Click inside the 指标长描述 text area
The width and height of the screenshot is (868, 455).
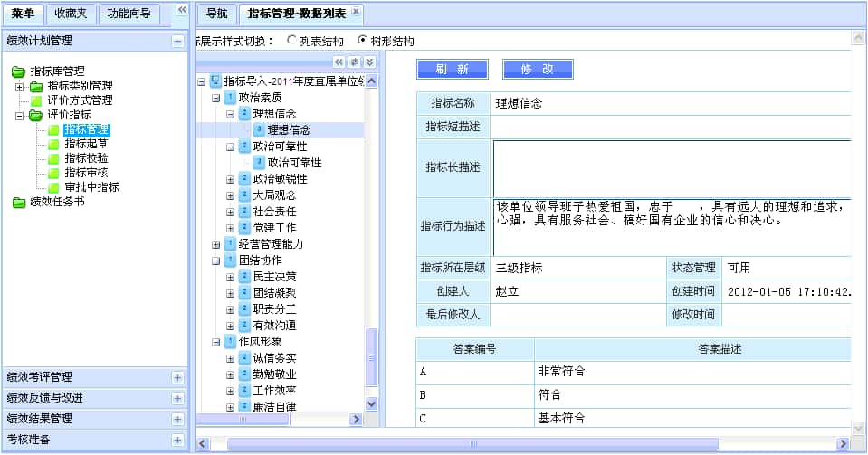point(670,167)
